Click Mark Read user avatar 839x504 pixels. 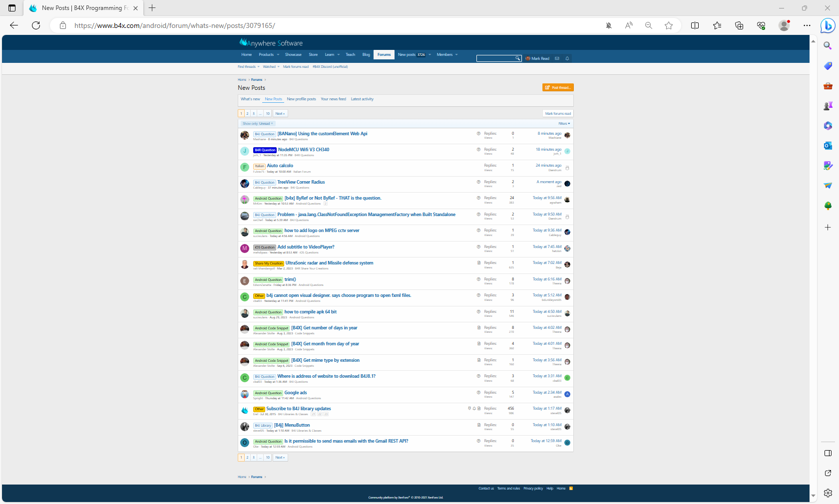tap(528, 58)
